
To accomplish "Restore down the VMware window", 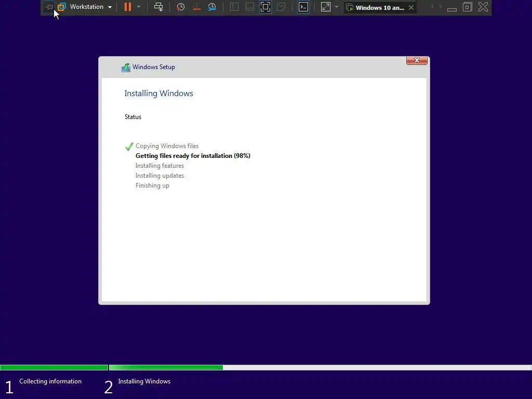I will (468, 7).
